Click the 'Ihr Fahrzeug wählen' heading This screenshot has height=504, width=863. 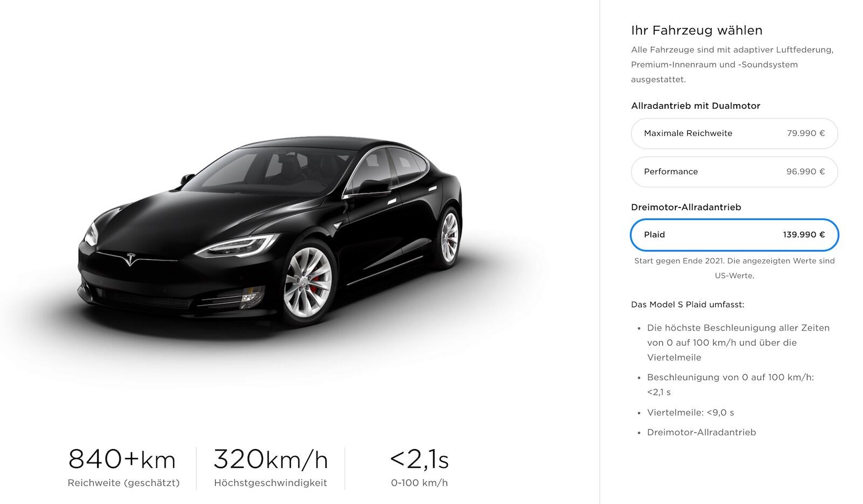pyautogui.click(x=696, y=30)
